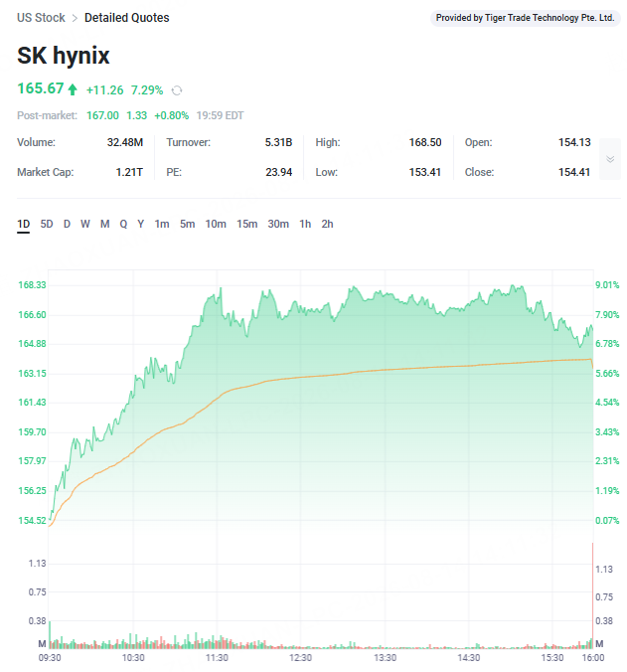Click the orange average price line
Screen dimensions: 627x672
[321, 376]
